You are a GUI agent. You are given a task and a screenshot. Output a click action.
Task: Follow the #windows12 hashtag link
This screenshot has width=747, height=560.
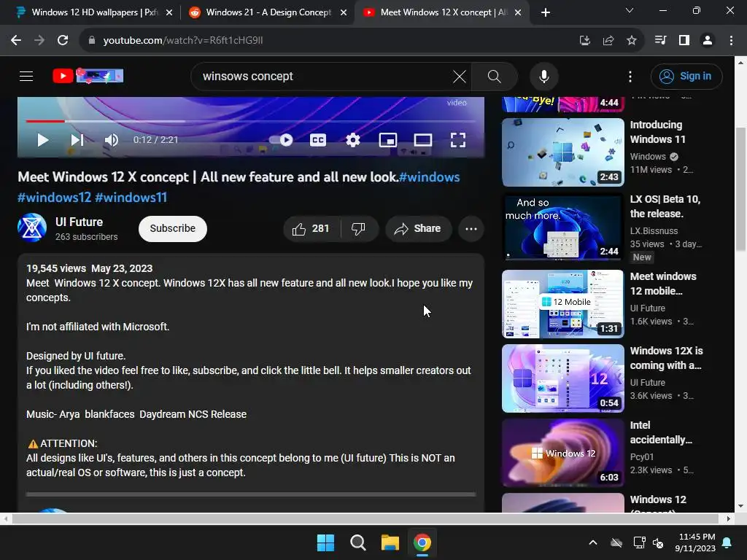click(x=54, y=197)
